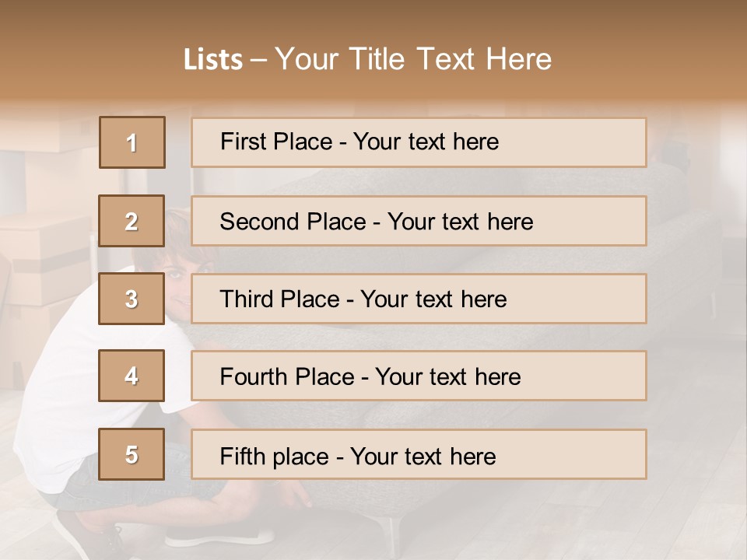
Task: Click the Third Place text box
Action: pyautogui.click(x=419, y=299)
